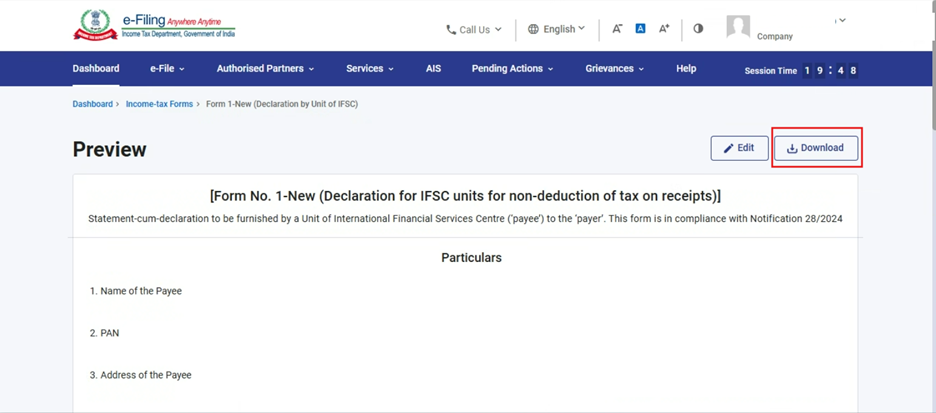Select the default font size icon
936x413 pixels.
click(640, 29)
